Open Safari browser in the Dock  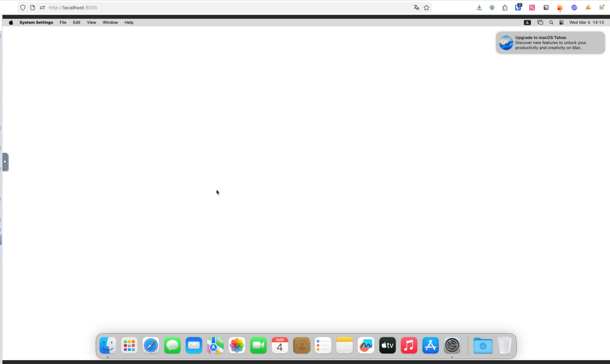(151, 345)
